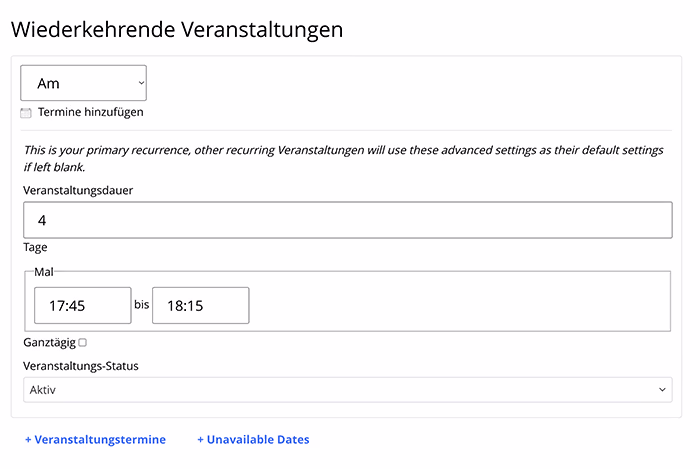Open the 'Am' recurrence type dropdown
The width and height of the screenshot is (700, 469).
coord(83,83)
